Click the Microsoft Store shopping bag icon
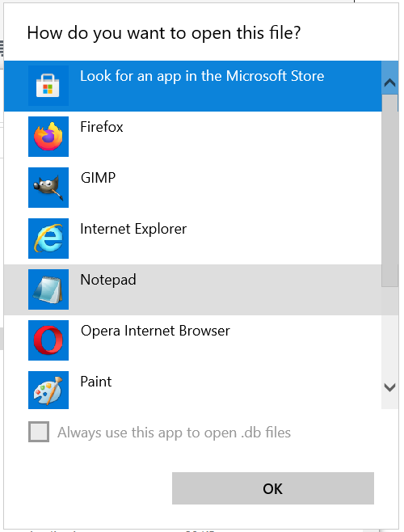Viewport: 404px width, 532px height. (48, 86)
